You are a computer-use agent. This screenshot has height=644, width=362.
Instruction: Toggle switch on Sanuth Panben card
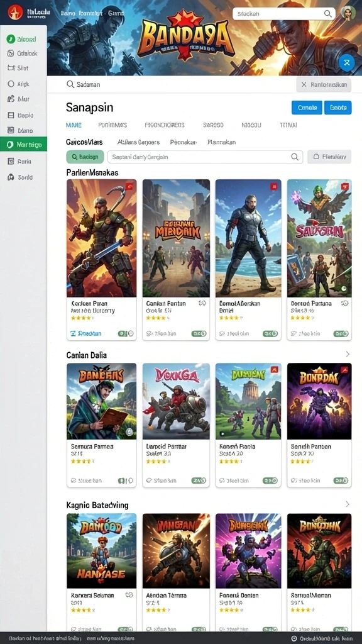[341, 480]
